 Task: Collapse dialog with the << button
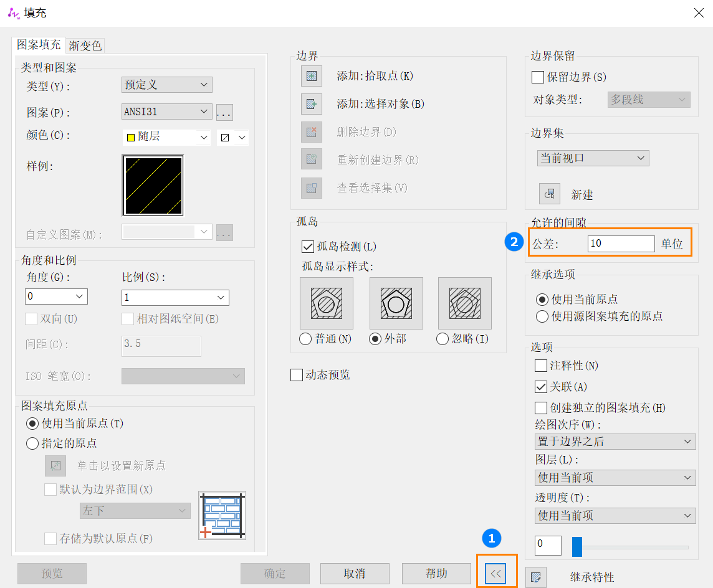pos(495,574)
